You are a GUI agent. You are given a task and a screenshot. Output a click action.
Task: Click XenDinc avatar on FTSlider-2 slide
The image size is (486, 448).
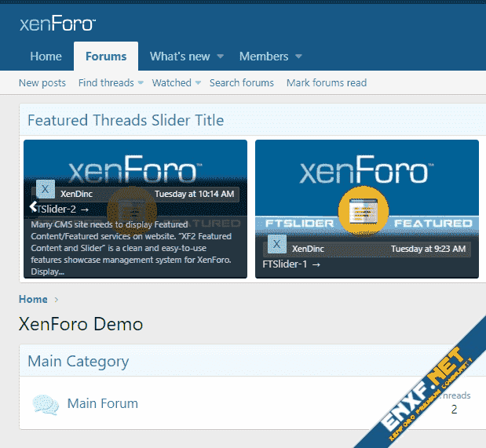(x=46, y=189)
